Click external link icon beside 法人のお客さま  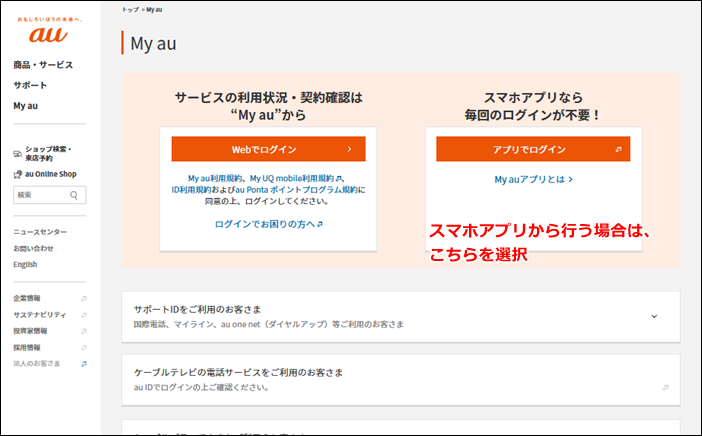[x=84, y=364]
